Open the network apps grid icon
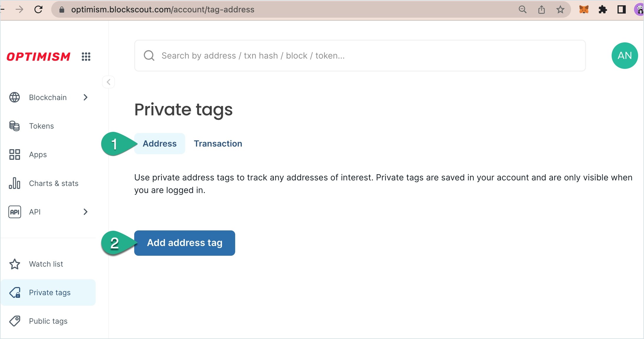This screenshot has width=644, height=339. coord(86,56)
